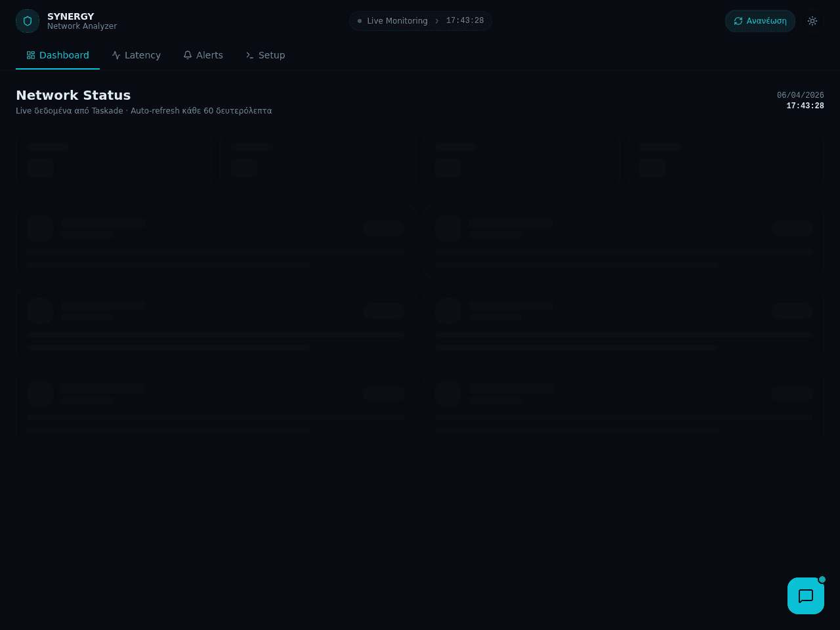840x630 pixels.
Task: Click the bold 17:43:28 clock under the date
Action: pyautogui.click(x=805, y=106)
